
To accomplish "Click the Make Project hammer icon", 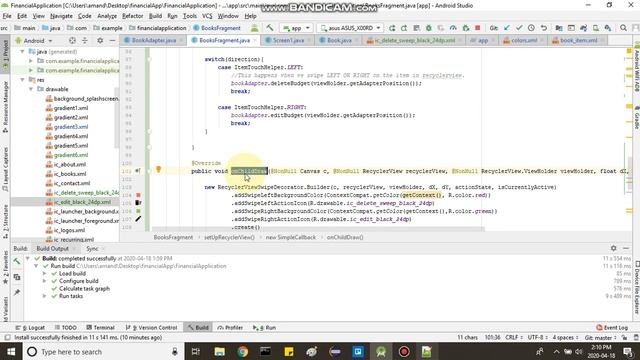I will pyautogui.click(x=270, y=28).
